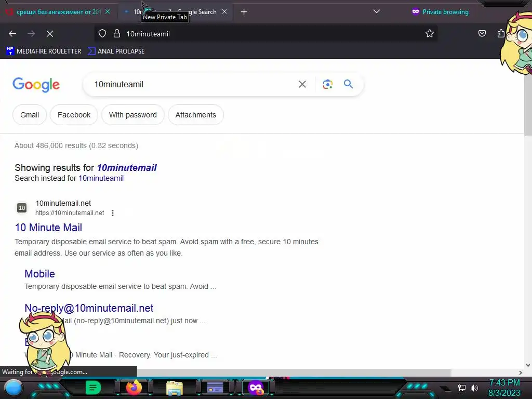The image size is (532, 399).
Task: Open 10minutemail.net result options menu
Action: click(x=113, y=212)
